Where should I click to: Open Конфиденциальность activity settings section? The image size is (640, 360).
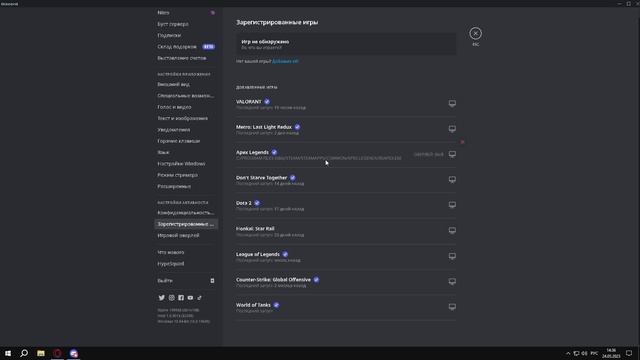click(186, 213)
